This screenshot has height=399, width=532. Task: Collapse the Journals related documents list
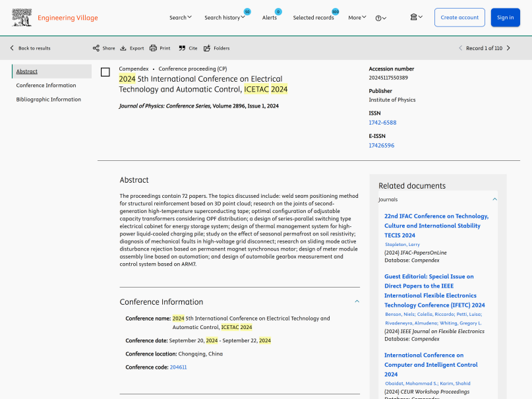pyautogui.click(x=494, y=199)
